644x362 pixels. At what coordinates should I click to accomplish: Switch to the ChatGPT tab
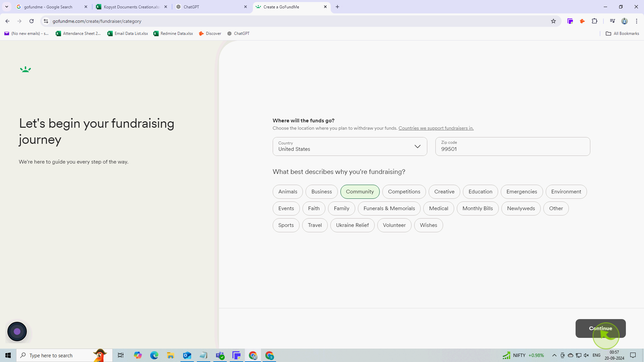212,7
